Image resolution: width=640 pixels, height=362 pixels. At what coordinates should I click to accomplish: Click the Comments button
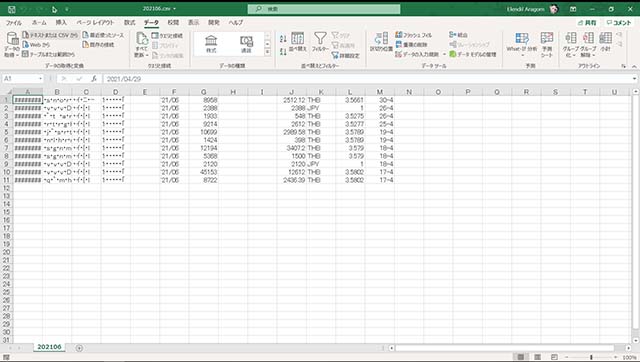click(619, 22)
